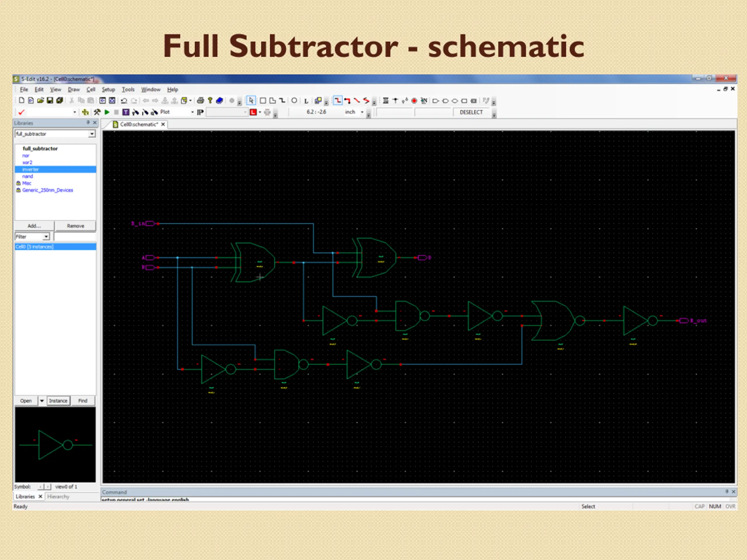This screenshot has width=747, height=560.
Task: Switch to the Hierarchy tab
Action: click(x=58, y=496)
